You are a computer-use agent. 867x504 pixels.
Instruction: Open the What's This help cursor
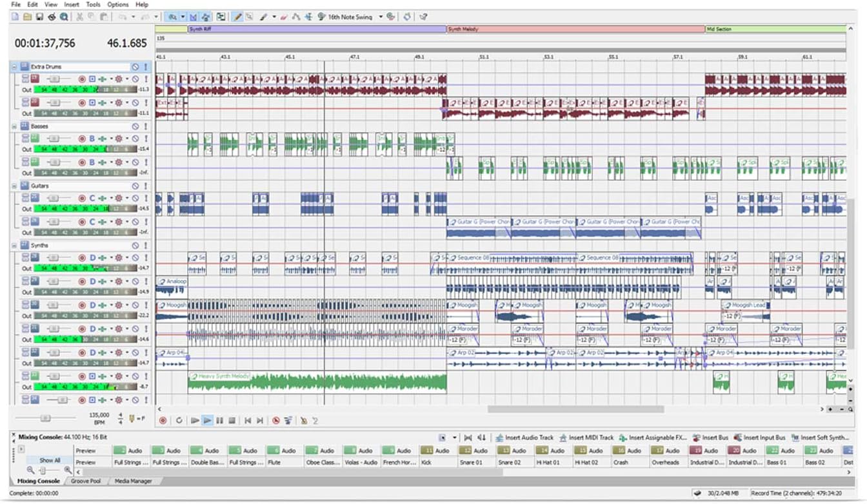coord(423,17)
